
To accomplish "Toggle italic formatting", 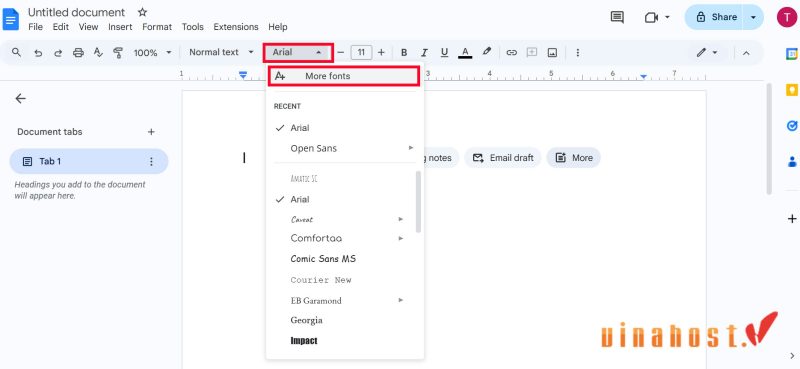I will tap(424, 53).
